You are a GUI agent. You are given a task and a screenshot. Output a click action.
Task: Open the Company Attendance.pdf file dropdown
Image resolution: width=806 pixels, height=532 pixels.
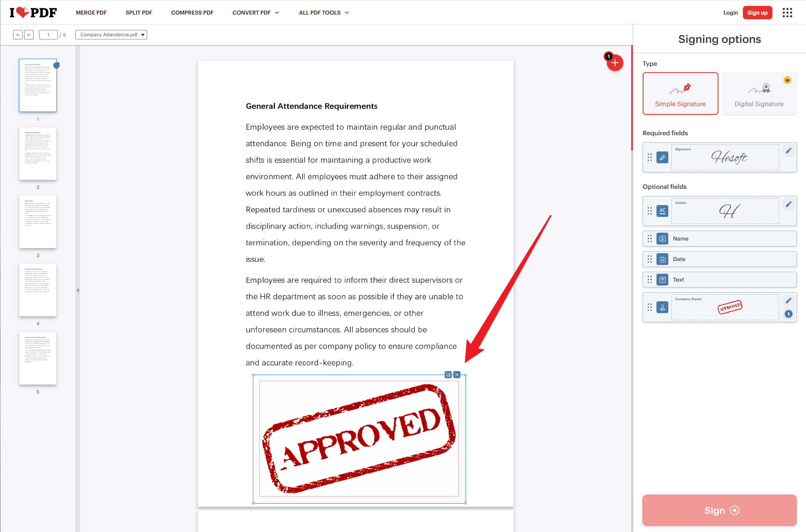point(111,35)
